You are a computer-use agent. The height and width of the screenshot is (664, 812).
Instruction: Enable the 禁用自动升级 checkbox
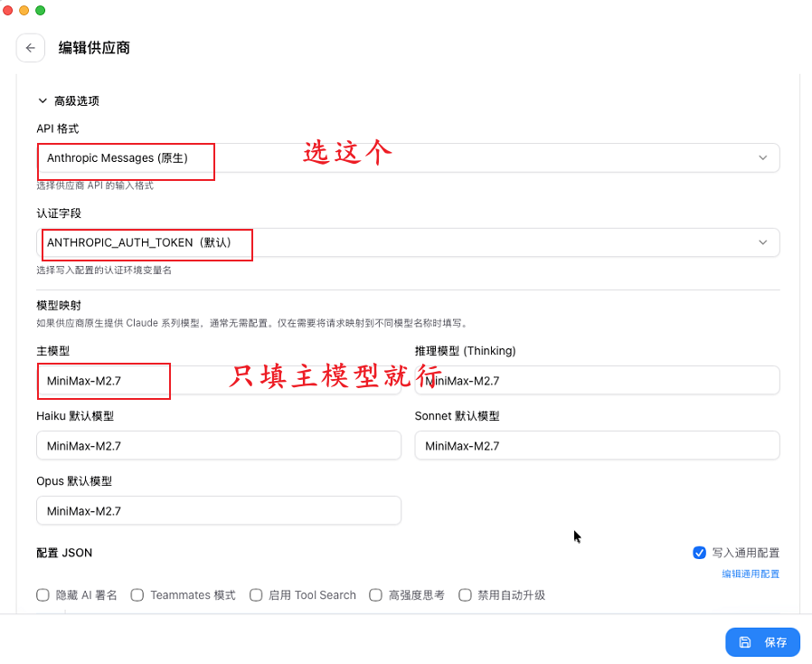[465, 595]
